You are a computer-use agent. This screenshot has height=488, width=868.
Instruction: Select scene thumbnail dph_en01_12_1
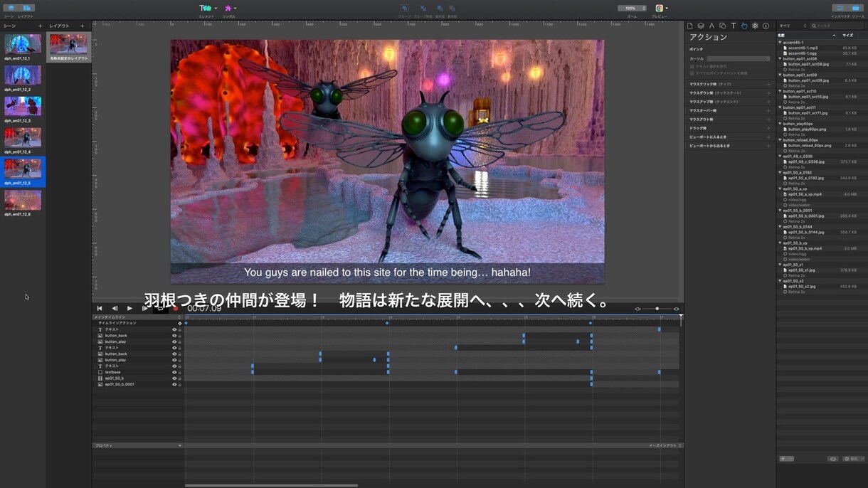tap(23, 44)
